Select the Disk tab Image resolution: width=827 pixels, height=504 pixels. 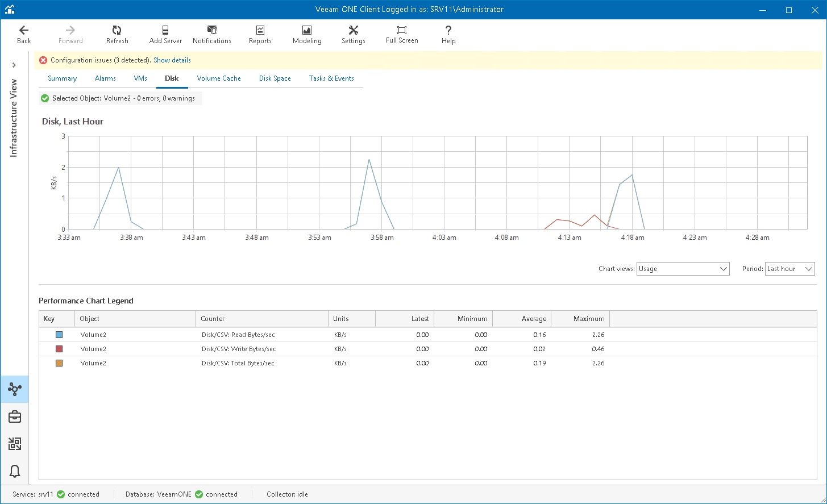(172, 78)
